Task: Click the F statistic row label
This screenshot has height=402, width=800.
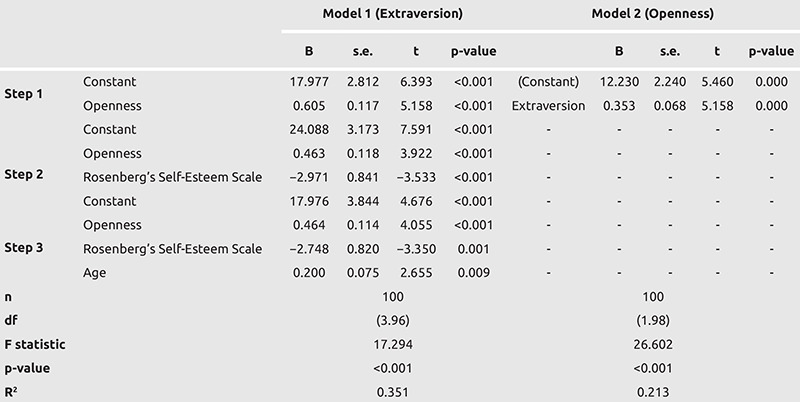Action: [x=35, y=345]
